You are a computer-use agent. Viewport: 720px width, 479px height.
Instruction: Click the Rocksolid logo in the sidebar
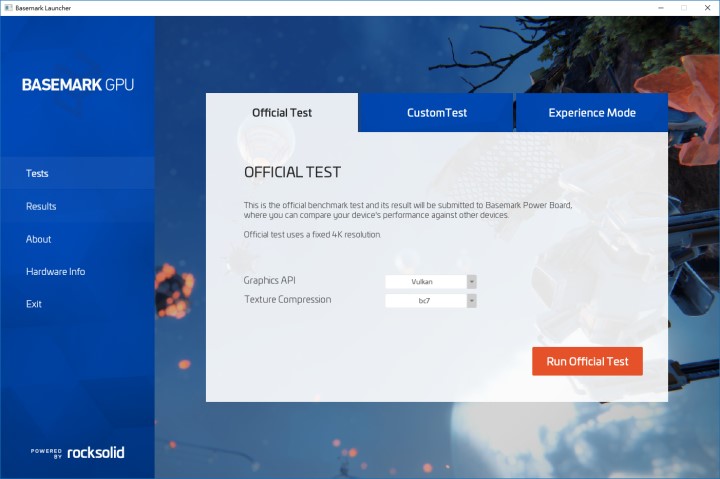[78, 452]
